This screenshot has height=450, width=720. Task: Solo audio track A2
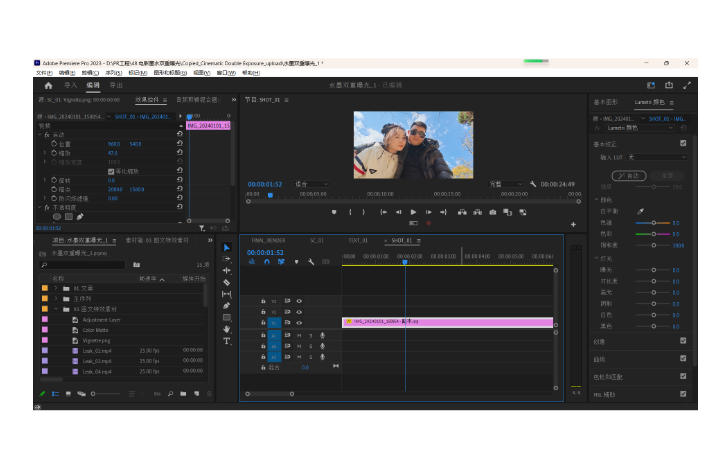(x=311, y=346)
